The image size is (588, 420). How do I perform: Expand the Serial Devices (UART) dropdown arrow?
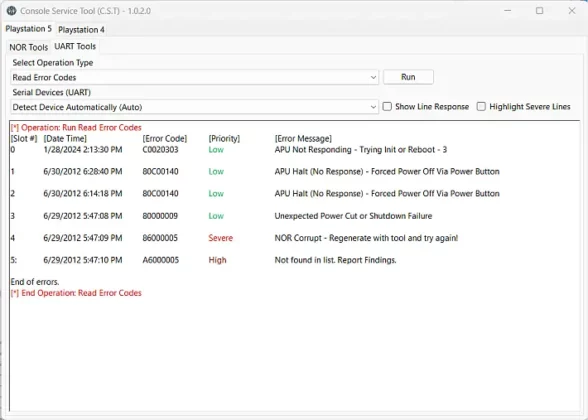(373, 107)
